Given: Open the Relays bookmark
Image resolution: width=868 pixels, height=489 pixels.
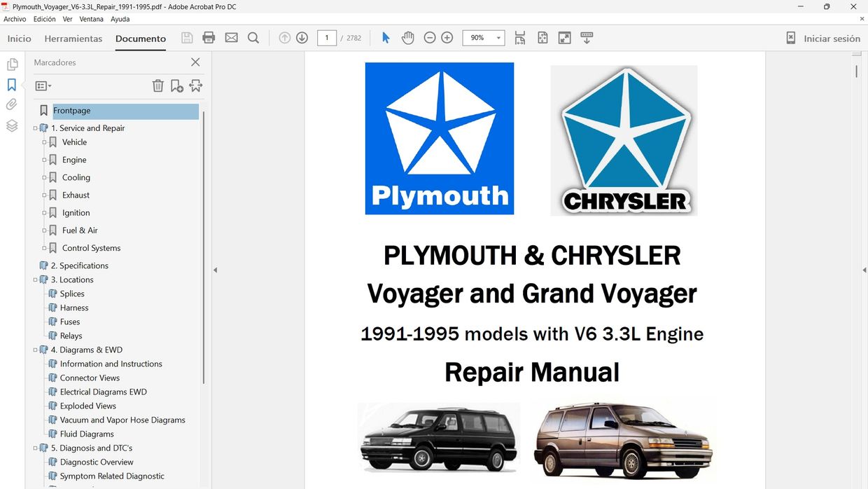Looking at the screenshot, I should (x=71, y=336).
